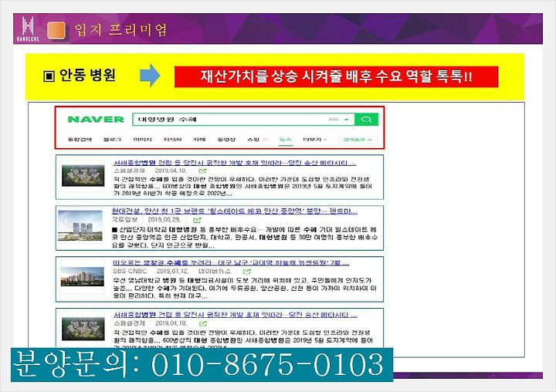Image resolution: width=556 pixels, height=392 pixels.
Task: Click the 국토일보 source name
Action: [124, 220]
